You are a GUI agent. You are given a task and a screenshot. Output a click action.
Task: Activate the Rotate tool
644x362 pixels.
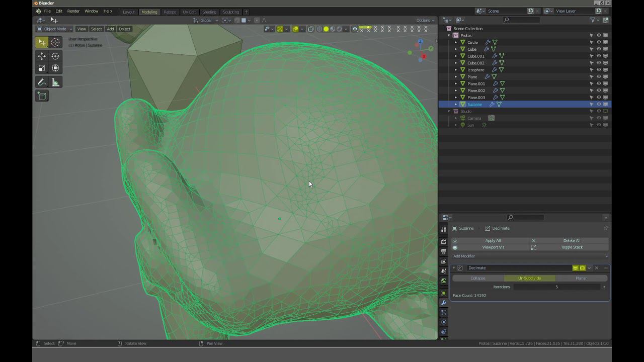(x=55, y=56)
